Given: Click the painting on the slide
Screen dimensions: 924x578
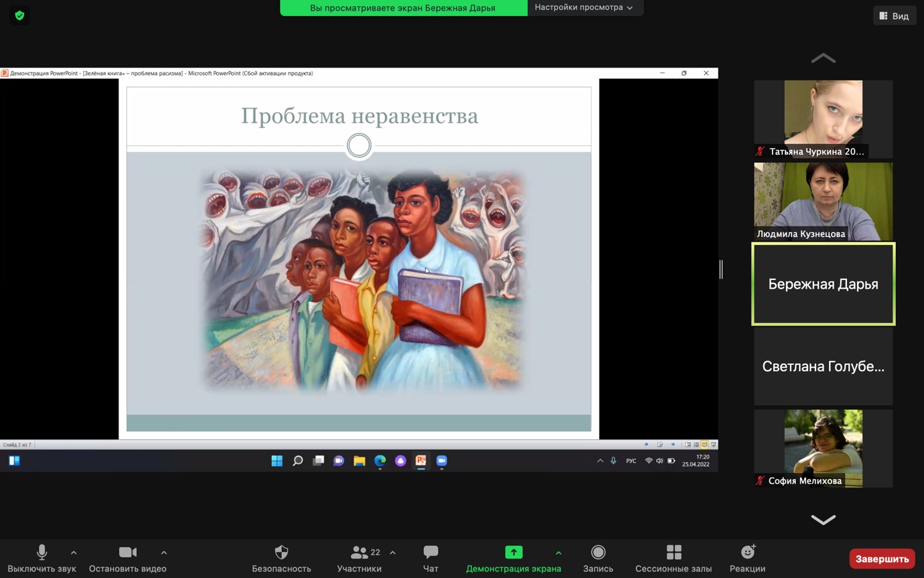Looking at the screenshot, I should pos(363,281).
